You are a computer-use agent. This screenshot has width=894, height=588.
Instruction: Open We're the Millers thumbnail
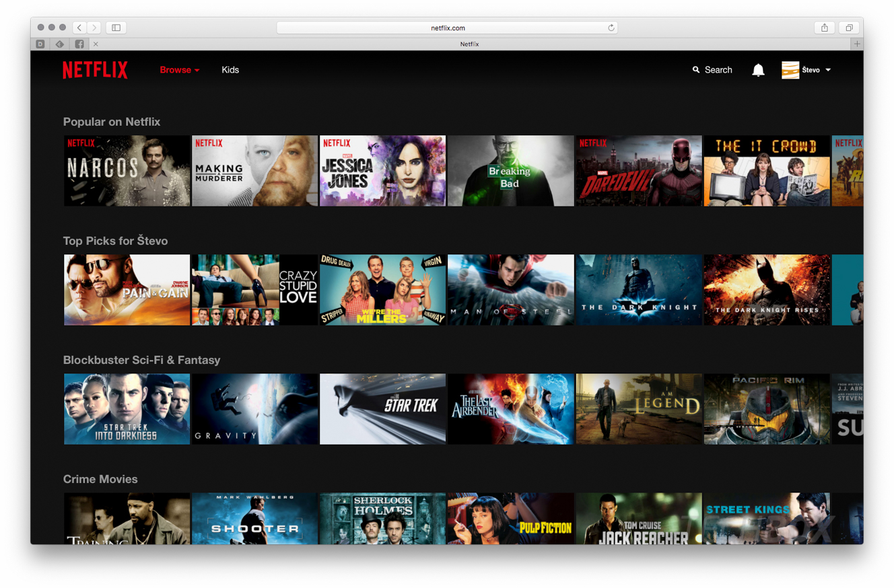tap(382, 290)
